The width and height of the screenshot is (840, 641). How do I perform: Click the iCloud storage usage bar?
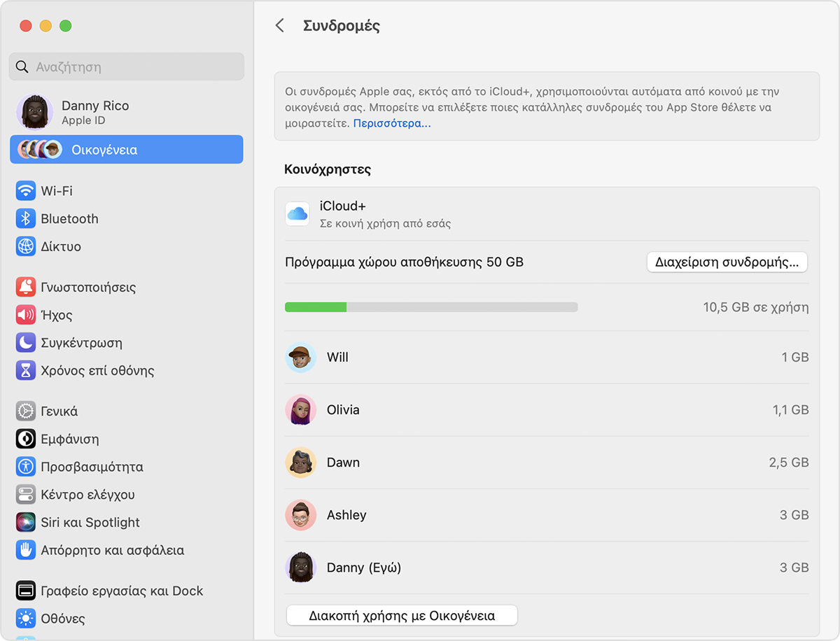431,307
